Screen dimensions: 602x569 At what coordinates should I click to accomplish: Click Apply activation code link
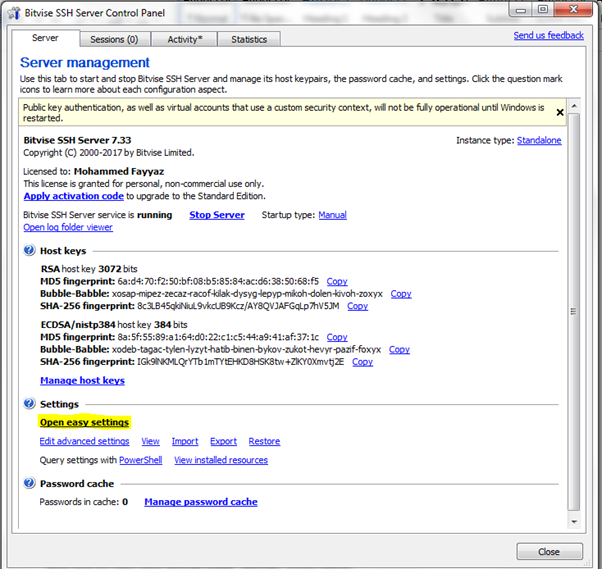74,196
